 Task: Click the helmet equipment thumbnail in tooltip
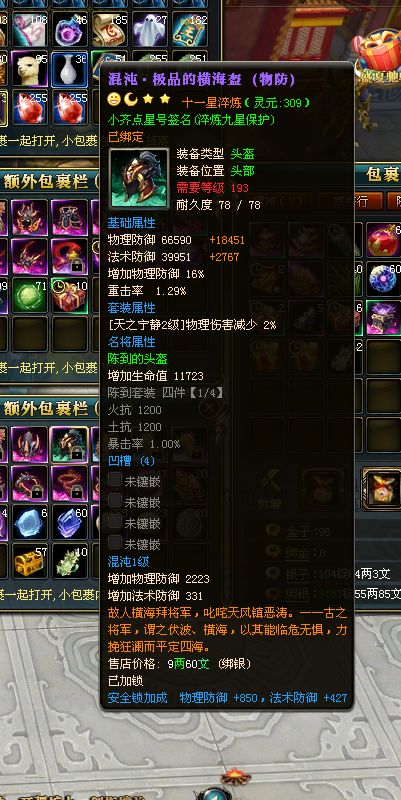[139, 178]
